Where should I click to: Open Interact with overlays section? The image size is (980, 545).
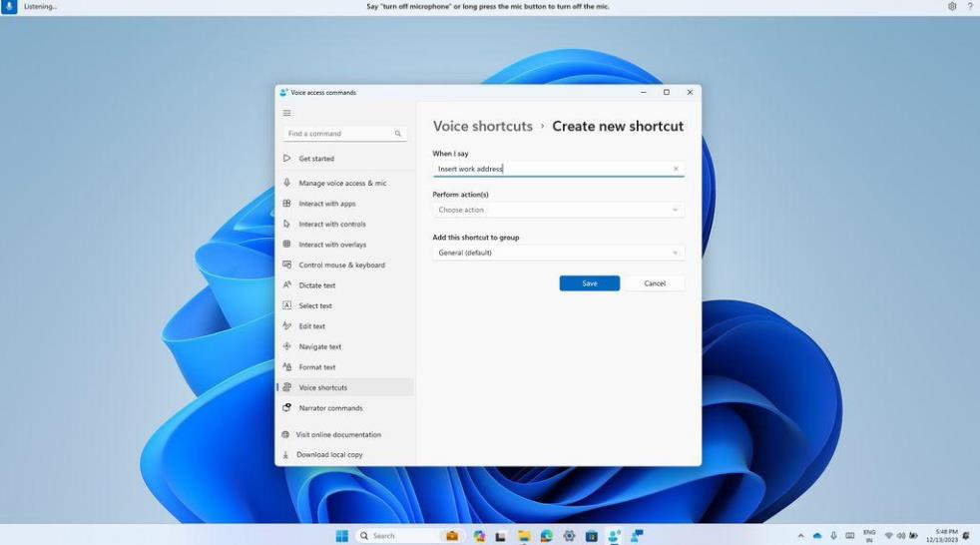click(x=345, y=245)
